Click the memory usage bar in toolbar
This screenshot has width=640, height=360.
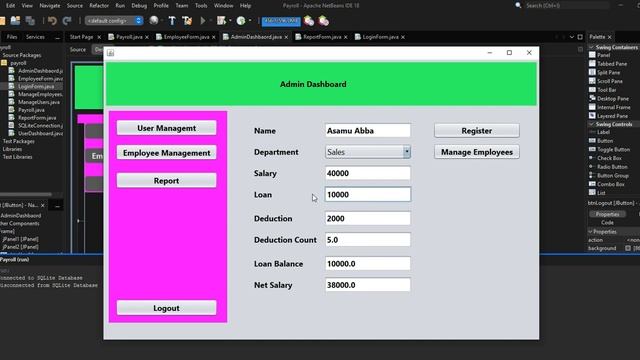click(281, 21)
